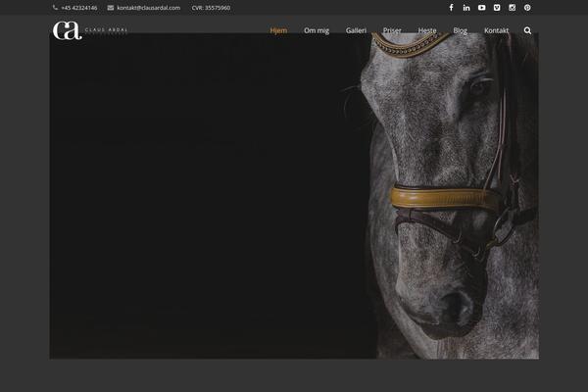The width and height of the screenshot is (588, 392).
Task: Click the grey horse hero image
Action: click(294, 196)
